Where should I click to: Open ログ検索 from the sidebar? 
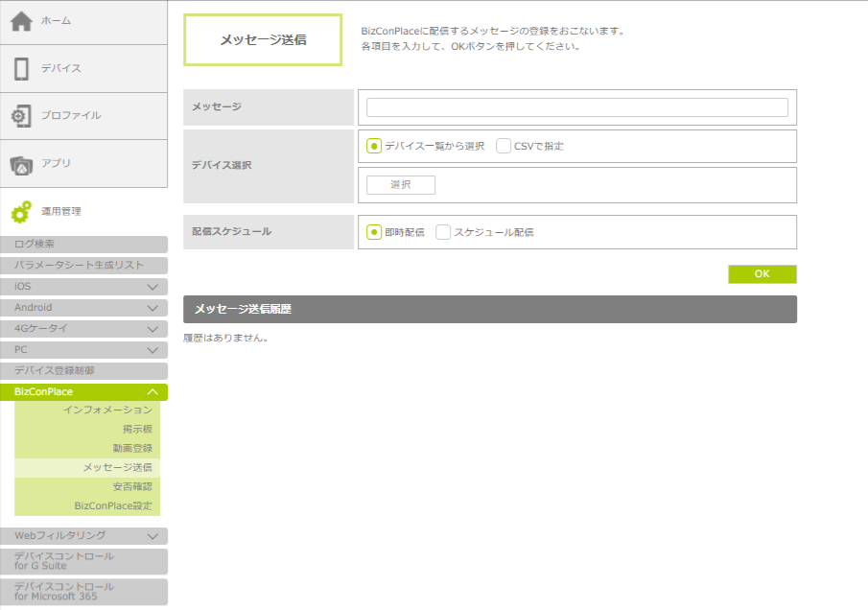[83, 245]
